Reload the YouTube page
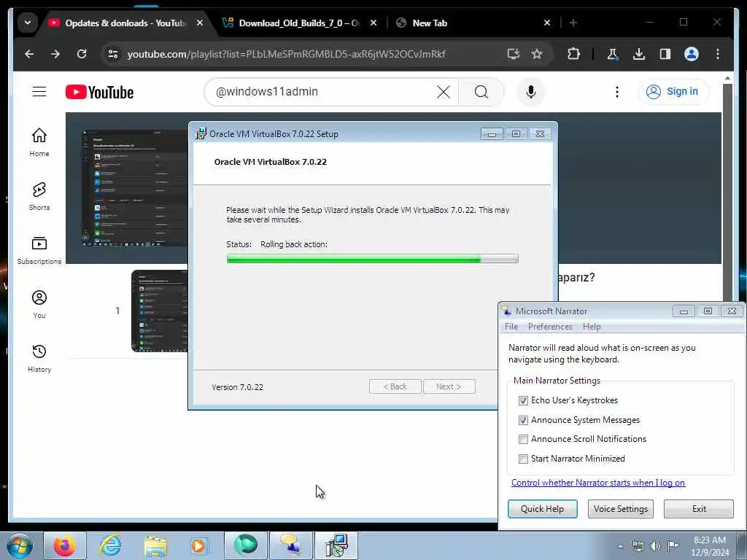 (82, 54)
